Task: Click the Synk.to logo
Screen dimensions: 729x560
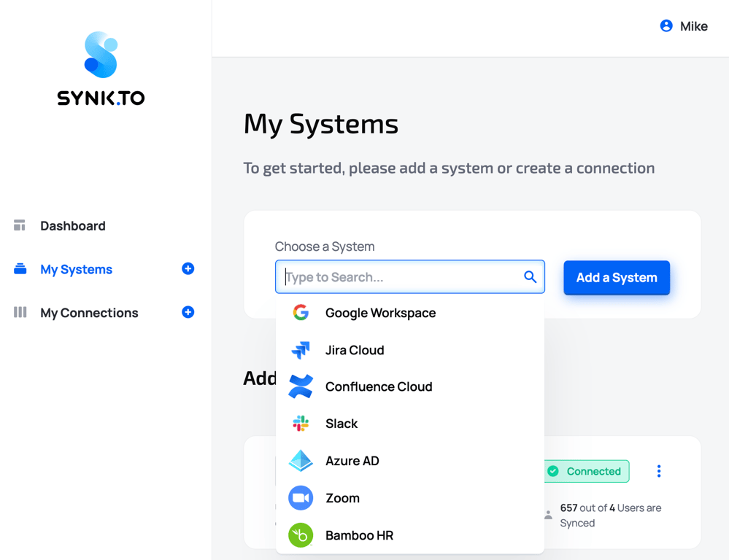Action: coord(101,69)
